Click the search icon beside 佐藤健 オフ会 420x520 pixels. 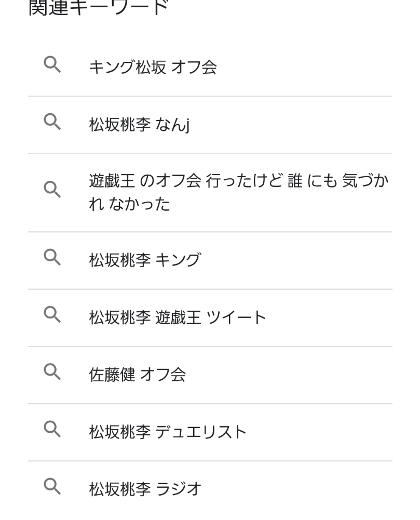52,371
